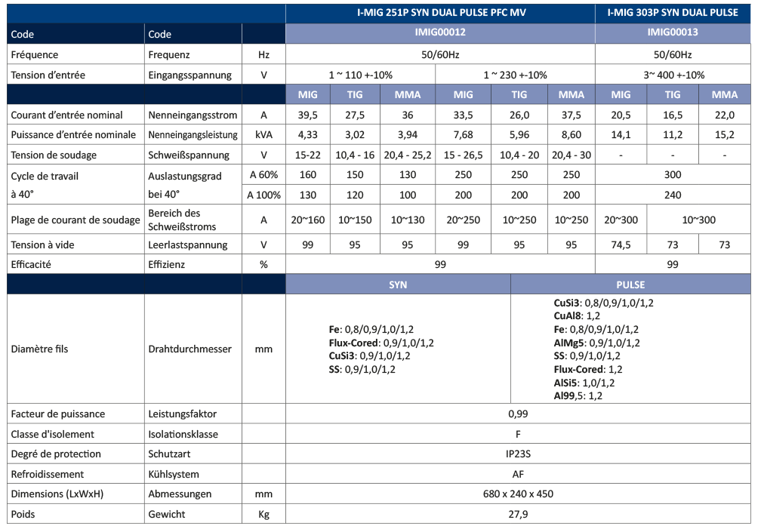Click the input current value "20,5"

tap(621, 115)
